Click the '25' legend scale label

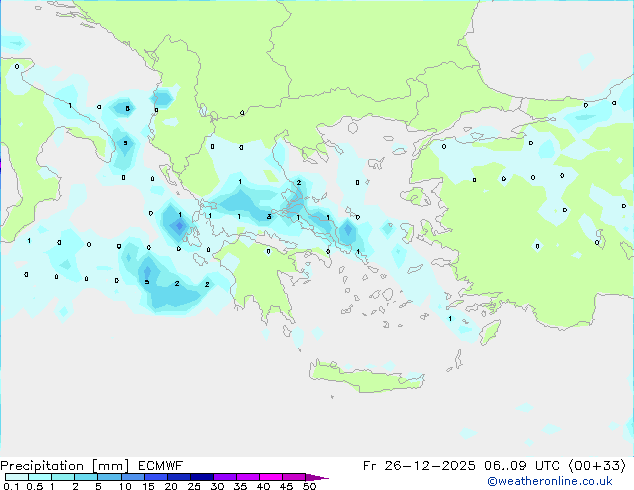point(194,486)
